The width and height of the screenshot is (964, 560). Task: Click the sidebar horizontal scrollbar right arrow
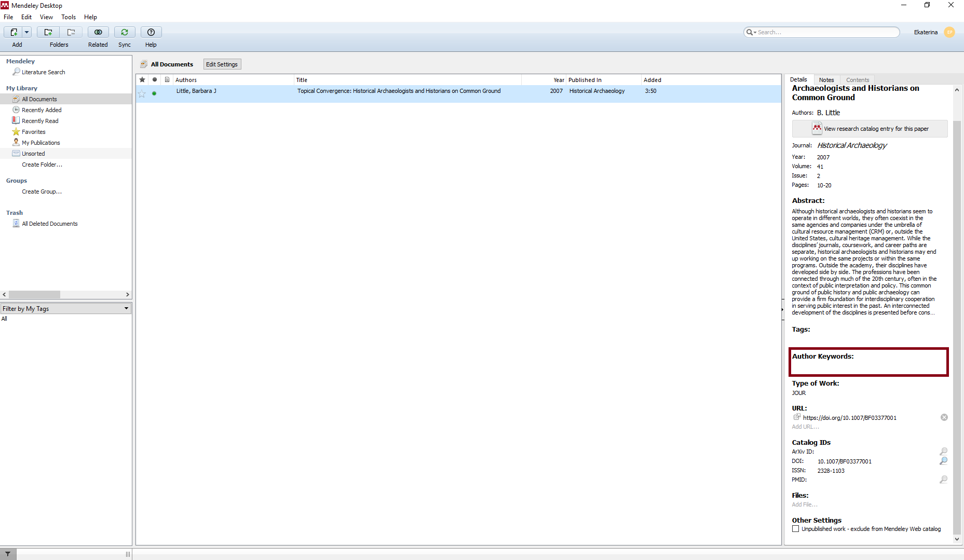coord(128,294)
